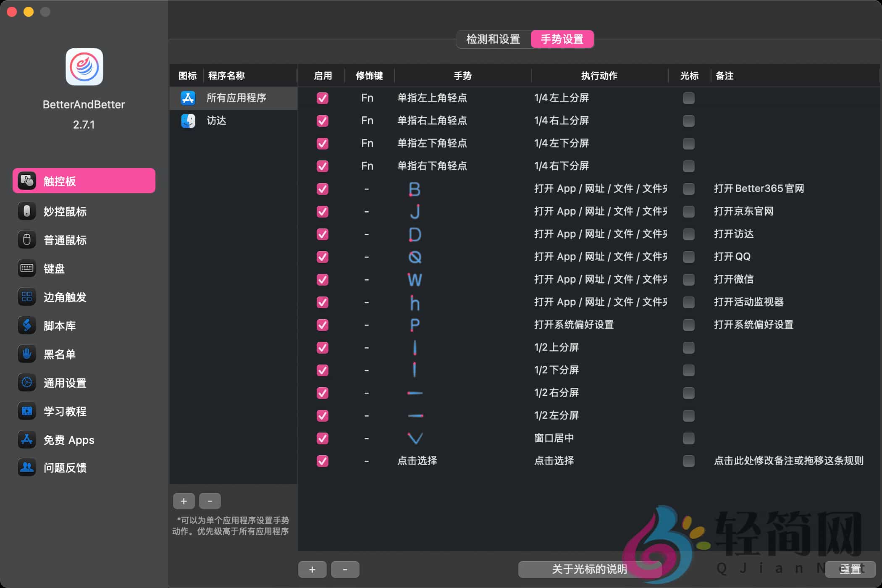882x588 pixels.
Task: Disable the 窗口居中 gesture rule
Action: coord(322,438)
